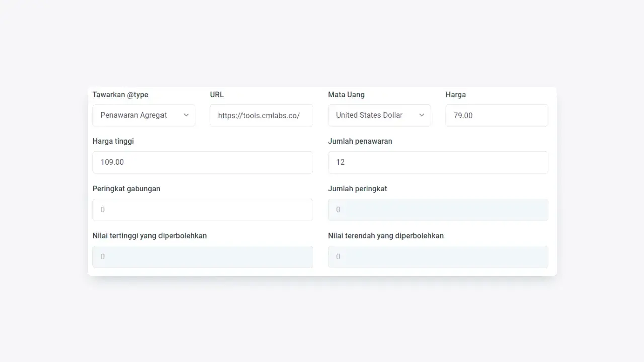This screenshot has height=362, width=644.
Task: Click the "Nilai tertinggi yang diperbolehkan" label
Action: [x=149, y=236]
